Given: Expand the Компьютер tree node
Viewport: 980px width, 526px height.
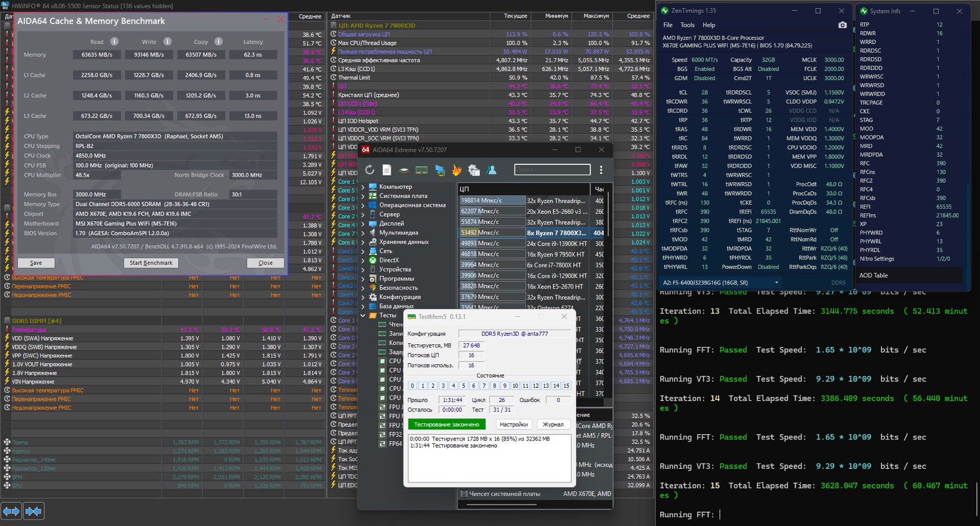Looking at the screenshot, I should click(x=363, y=187).
